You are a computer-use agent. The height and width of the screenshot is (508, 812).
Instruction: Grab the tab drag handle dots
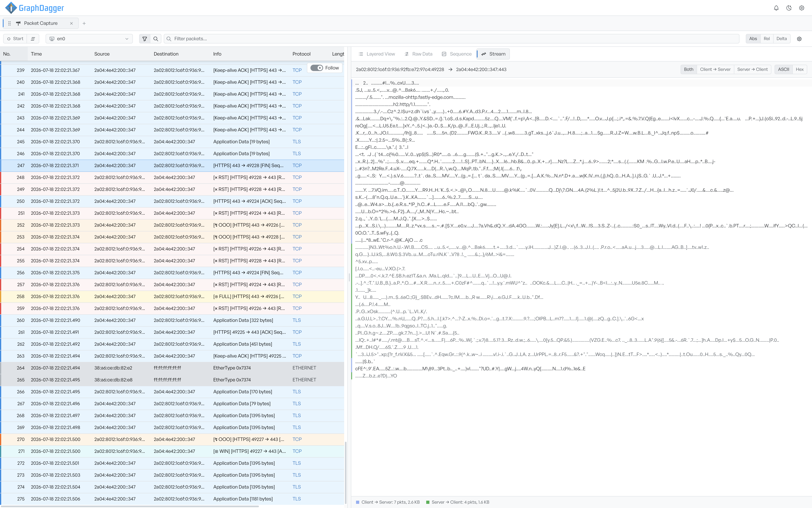pos(9,23)
